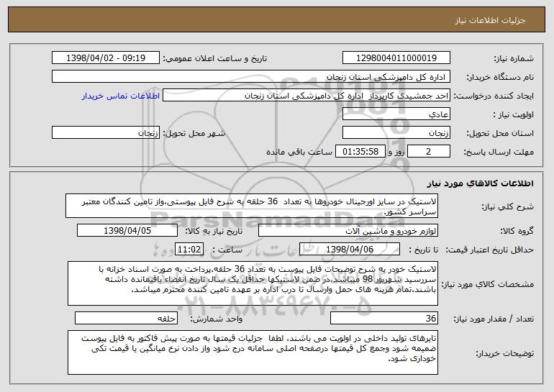This screenshot has height=392, width=554.
Task: Click the اطلاعات کالاهای مورد نیاز section heading
Action: (x=480, y=183)
